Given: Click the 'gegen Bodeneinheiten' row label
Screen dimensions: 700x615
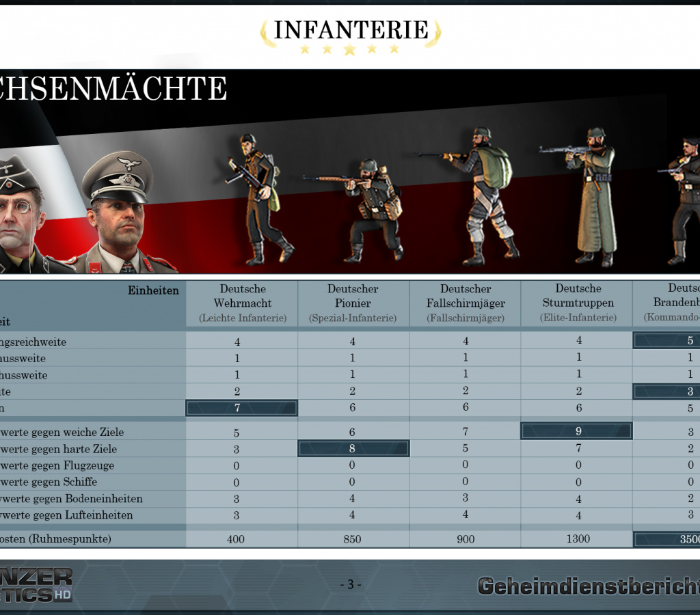Looking at the screenshot, I should tap(71, 499).
